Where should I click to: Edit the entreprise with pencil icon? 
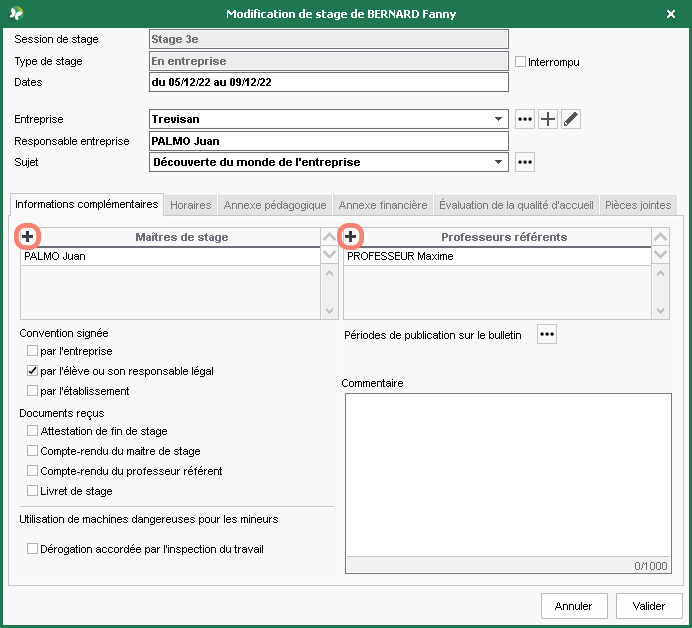(x=571, y=119)
